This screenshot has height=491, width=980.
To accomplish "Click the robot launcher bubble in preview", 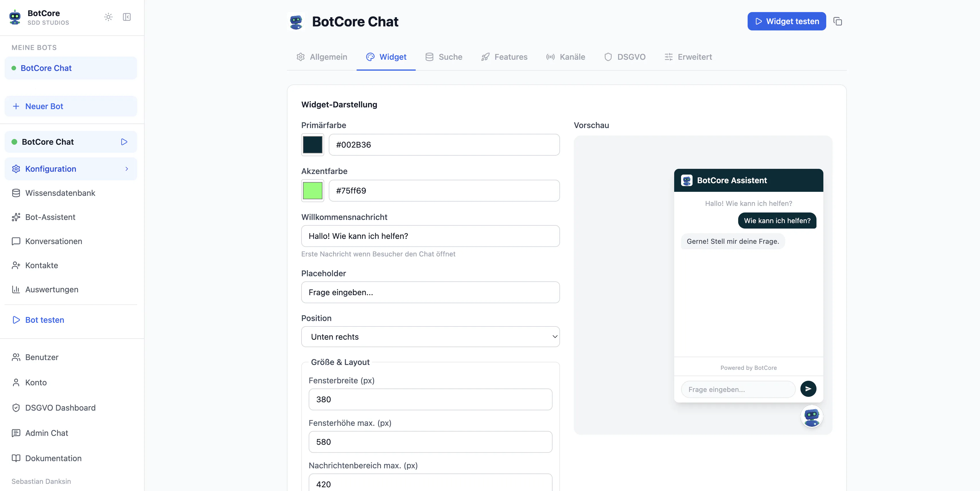I will coord(812,416).
